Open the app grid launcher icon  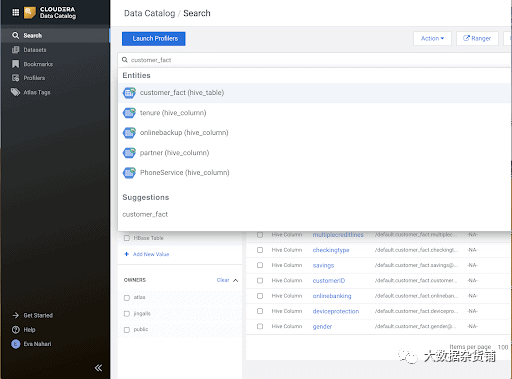point(16,13)
